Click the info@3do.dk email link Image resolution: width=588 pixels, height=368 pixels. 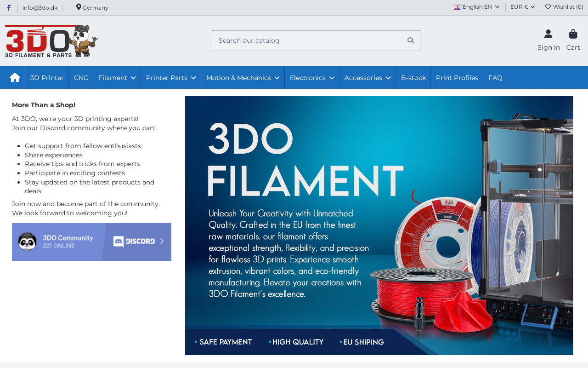[40, 8]
